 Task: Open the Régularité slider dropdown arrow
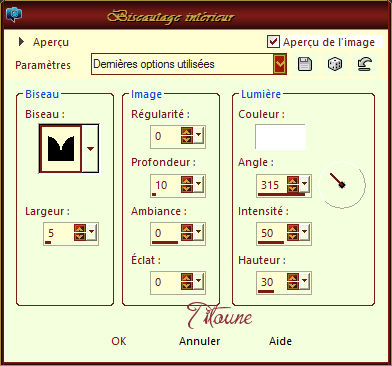pyautogui.click(x=199, y=135)
